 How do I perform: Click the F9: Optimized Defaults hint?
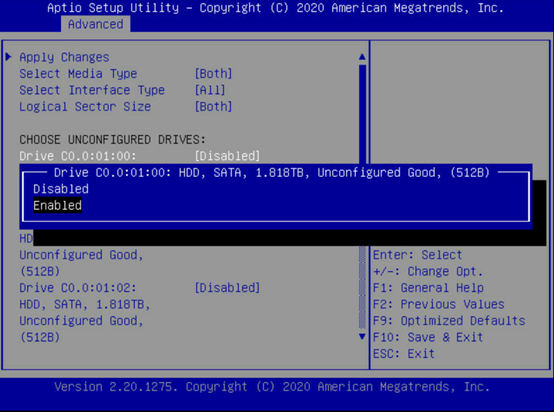pos(449,320)
